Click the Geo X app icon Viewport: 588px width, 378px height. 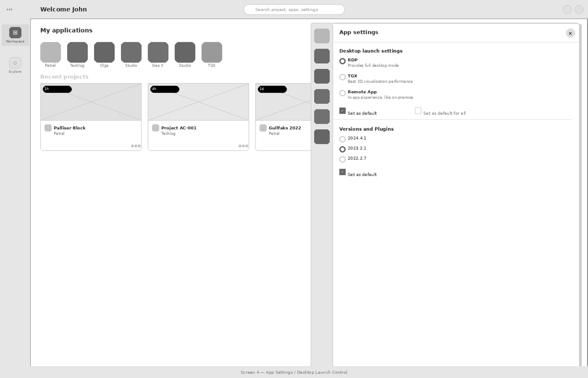click(158, 52)
